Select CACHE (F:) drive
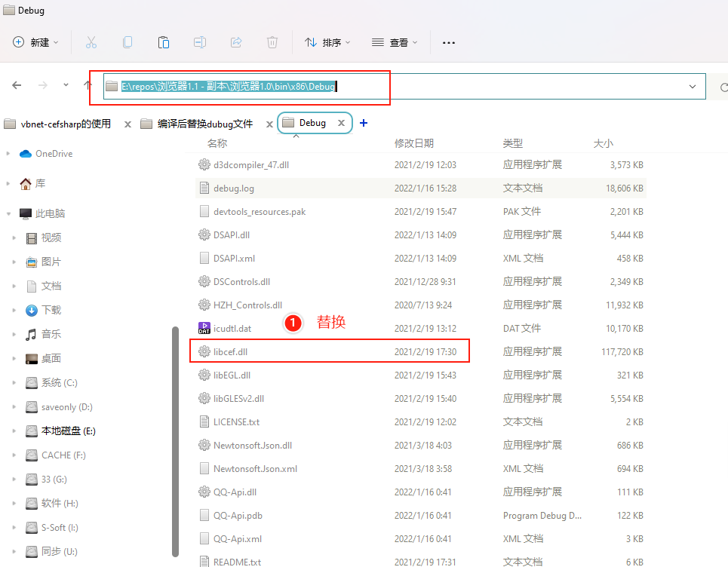Image resolution: width=728 pixels, height=567 pixels. pos(56,455)
